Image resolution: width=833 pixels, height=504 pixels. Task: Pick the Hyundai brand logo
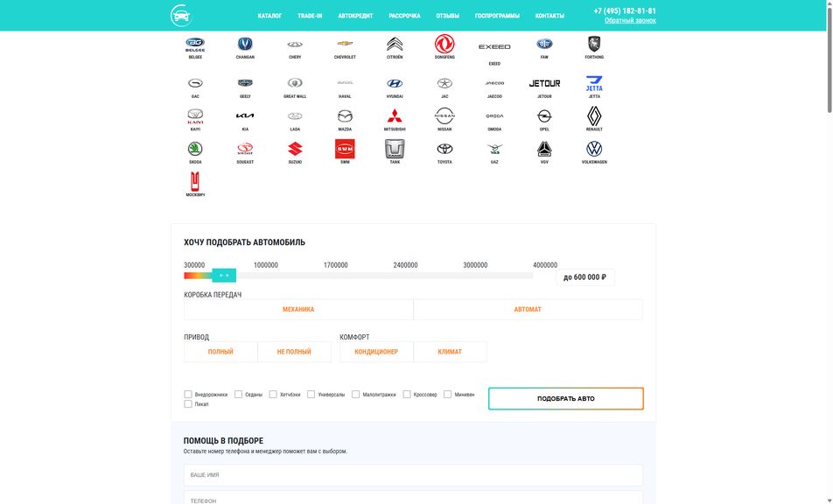point(395,83)
